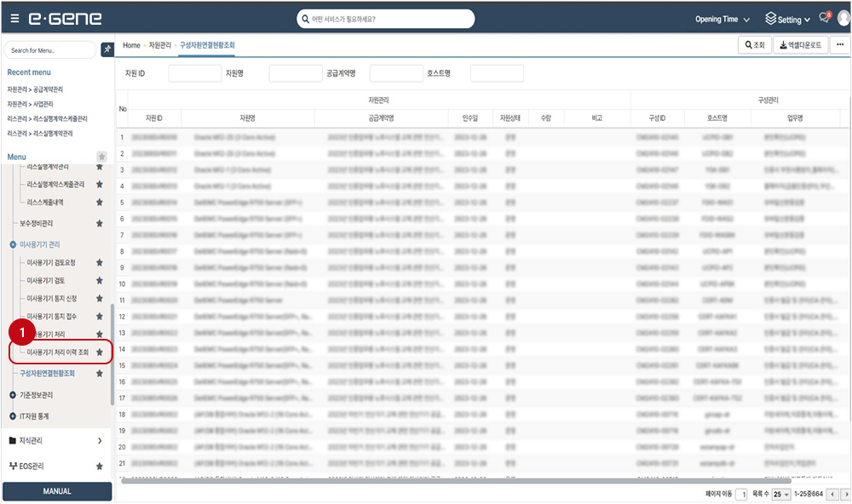Go to the previous page arrow
Screen dimensions: 852x504
coord(833,494)
